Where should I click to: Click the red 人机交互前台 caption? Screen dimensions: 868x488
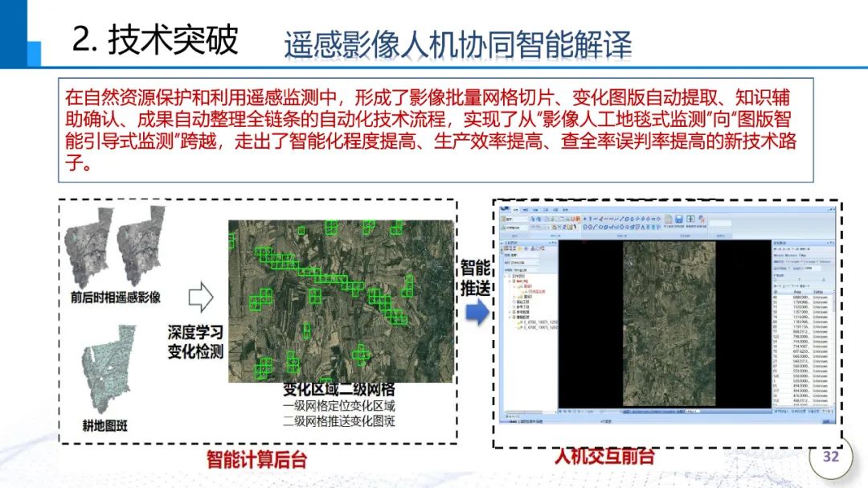coord(604,456)
